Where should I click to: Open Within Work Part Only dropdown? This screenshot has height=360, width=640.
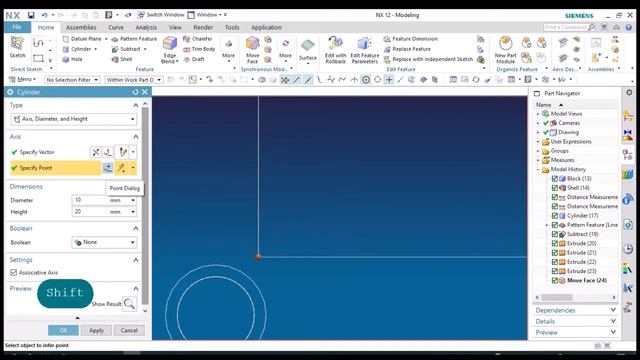click(133, 80)
